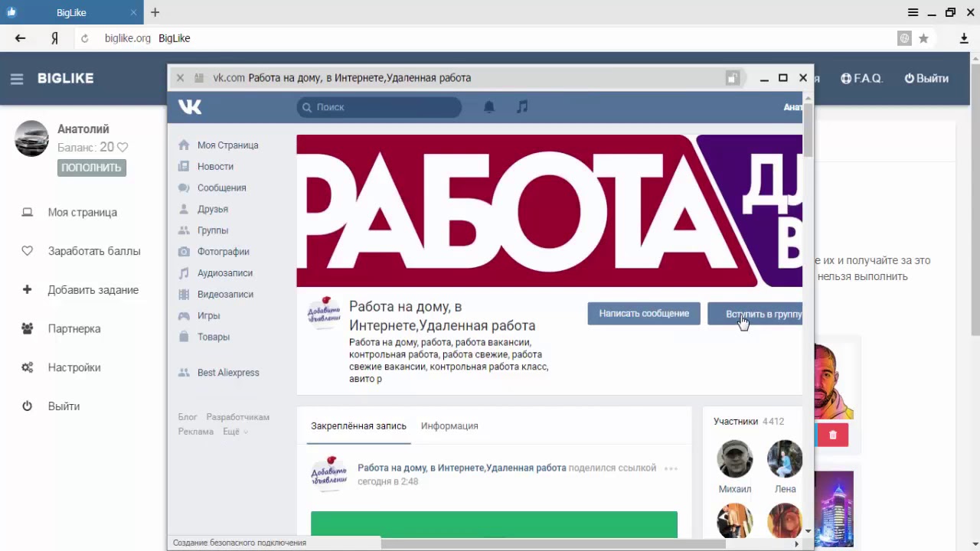Click the Группы icon in VK sidebar
Image resolution: width=980 pixels, height=551 pixels.
click(x=184, y=230)
